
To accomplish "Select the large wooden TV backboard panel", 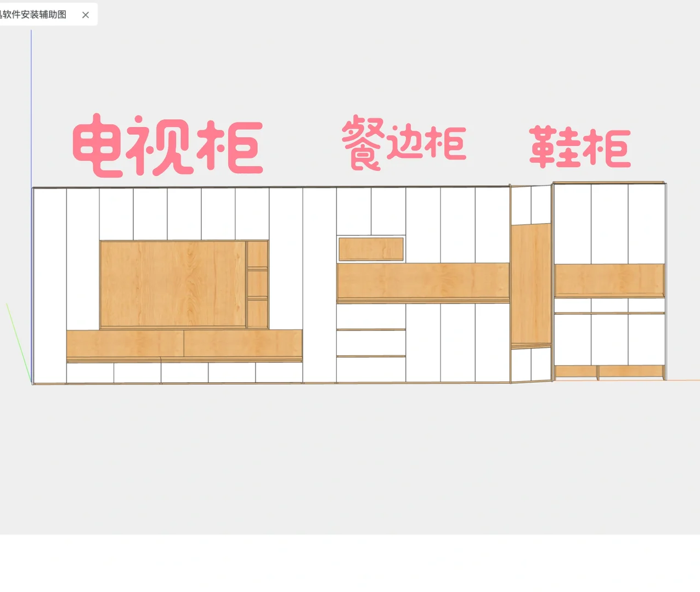I will 173,282.
